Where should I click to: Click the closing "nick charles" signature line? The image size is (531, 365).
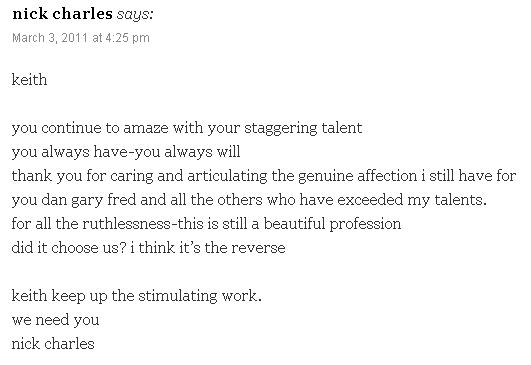[x=53, y=344]
